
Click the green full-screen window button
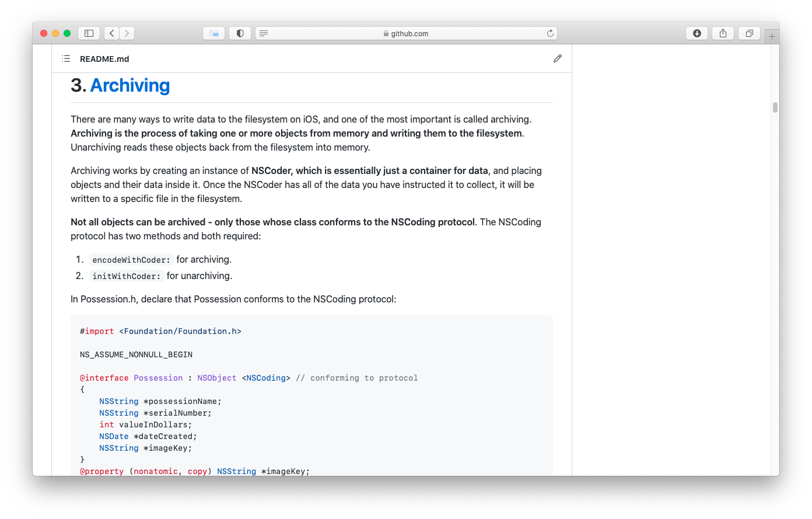[x=67, y=33]
